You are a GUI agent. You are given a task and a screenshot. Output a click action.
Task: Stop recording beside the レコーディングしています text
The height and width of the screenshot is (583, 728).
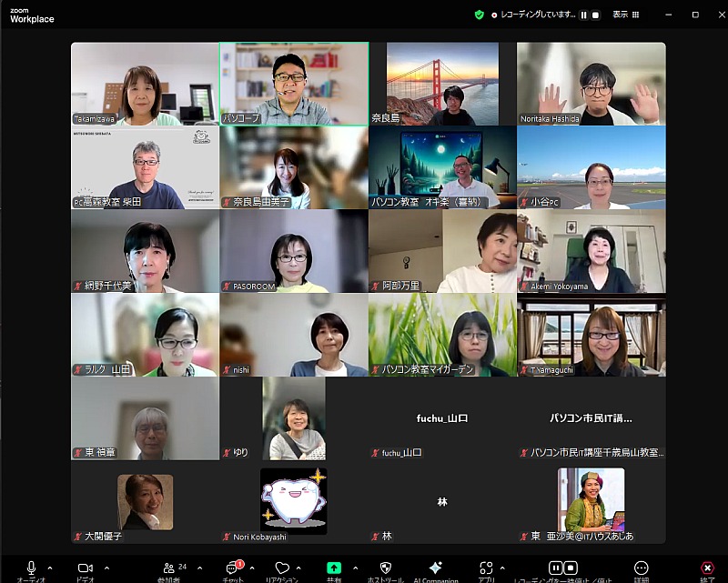595,15
